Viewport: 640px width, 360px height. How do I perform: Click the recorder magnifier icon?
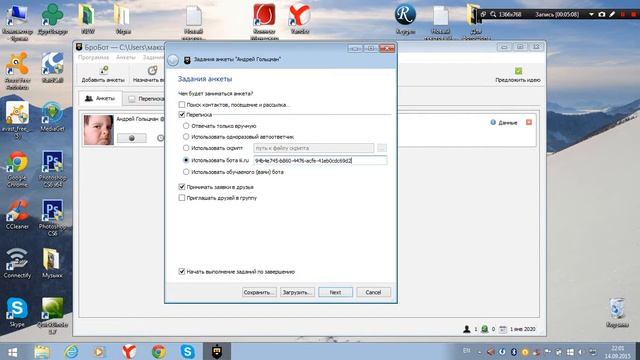tap(493, 14)
